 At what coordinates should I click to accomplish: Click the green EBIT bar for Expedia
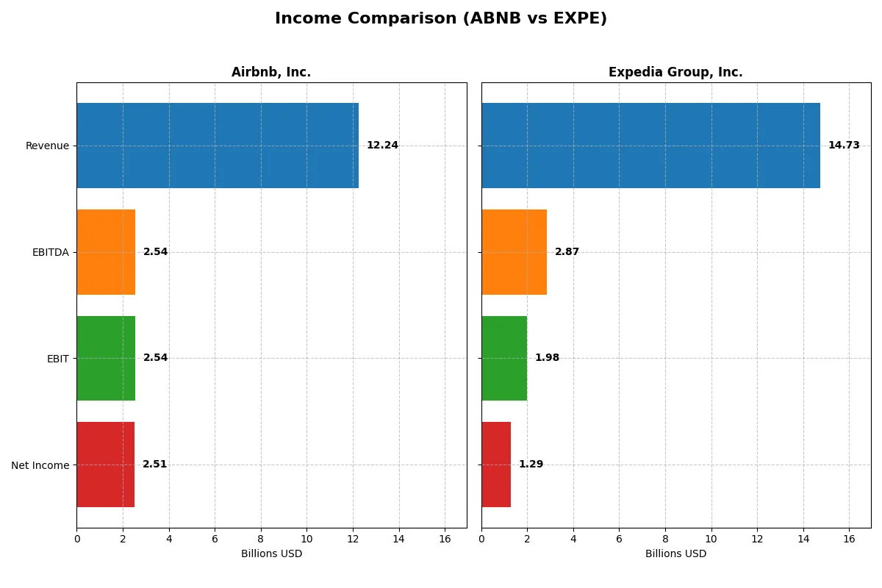[x=503, y=358]
